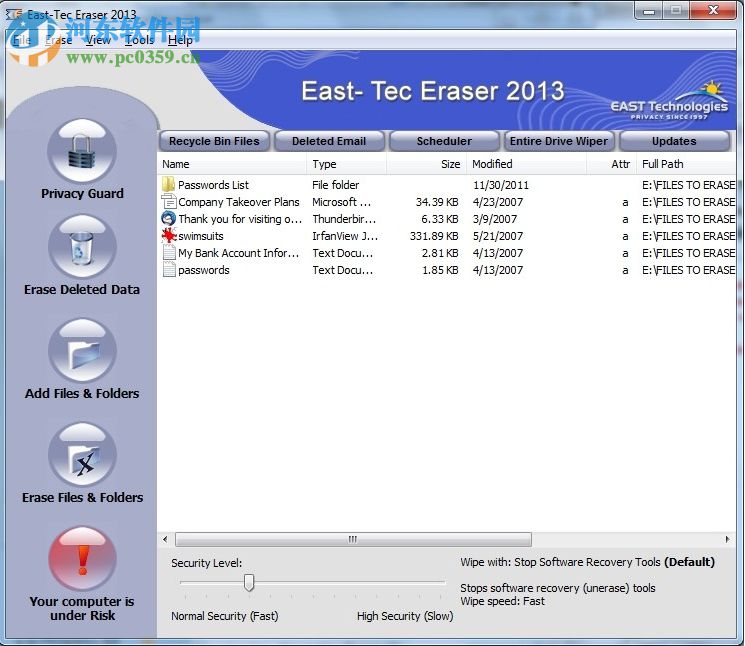This screenshot has width=745, height=646.
Task: Click the '11/30/2011' modified date
Action: [x=501, y=185]
